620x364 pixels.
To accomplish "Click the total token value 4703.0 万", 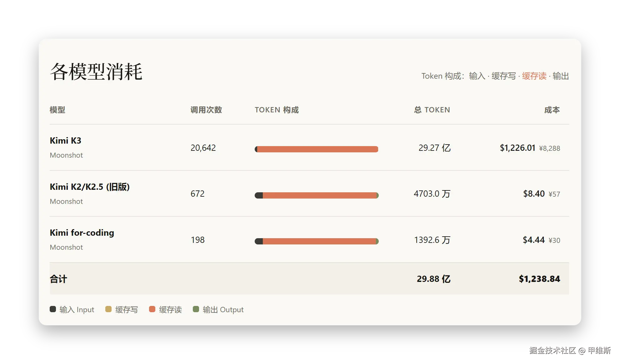I will point(432,194).
